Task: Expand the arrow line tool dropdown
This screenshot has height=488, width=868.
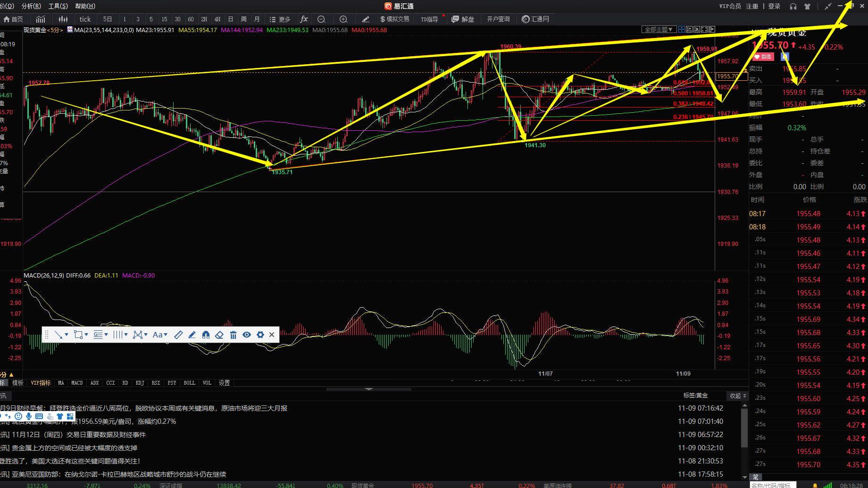Action: [67, 335]
